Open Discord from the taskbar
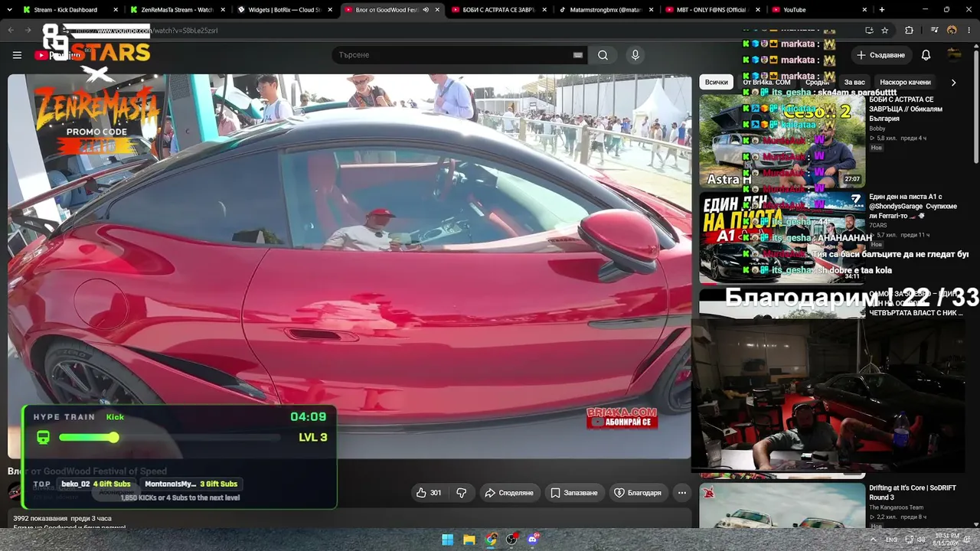Screen dimensions: 980x551 [x=534, y=540]
